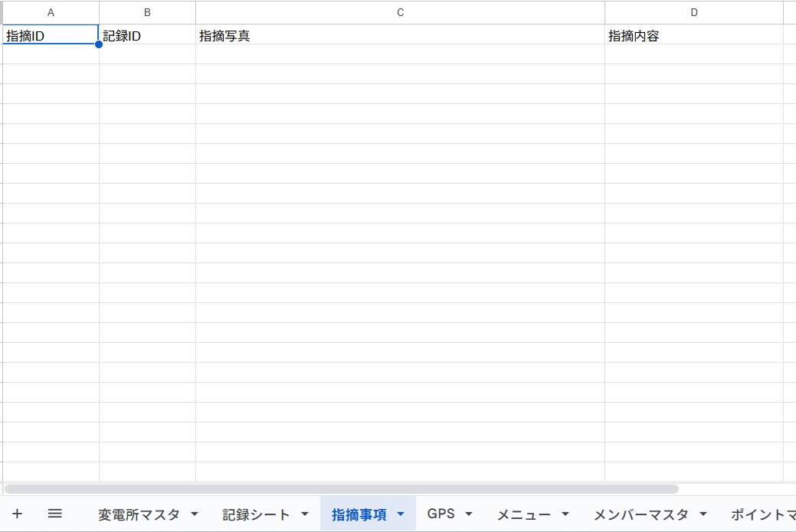796x532 pixels.
Task: Click the add new sheet plus icon
Action: pos(17,514)
